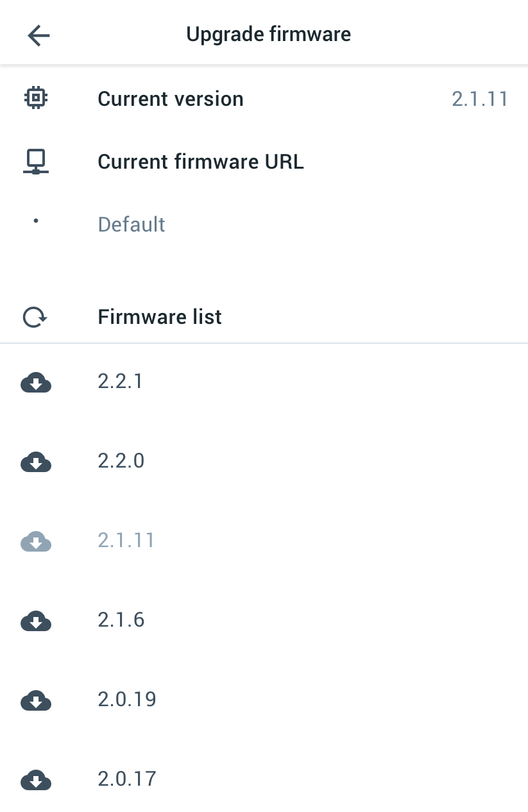This screenshot has width=528, height=812.
Task: Download firmware version 2.2.0 via cloud icon
Action: [36, 462]
